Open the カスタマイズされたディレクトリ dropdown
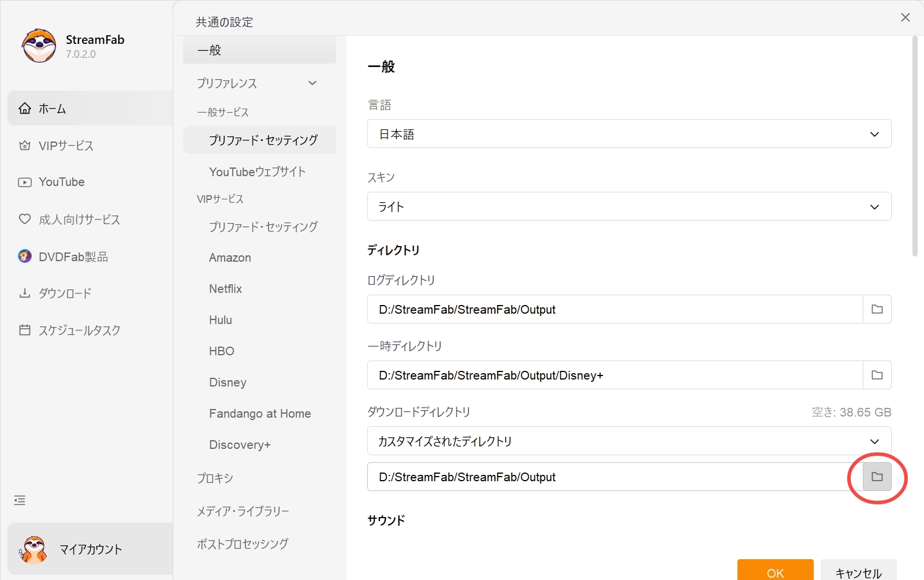Viewport: 924px width, 580px height. [x=629, y=441]
